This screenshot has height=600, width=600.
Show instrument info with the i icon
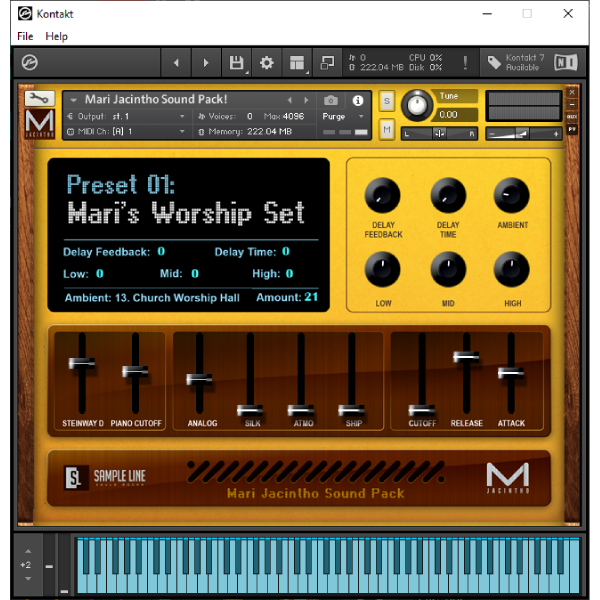click(358, 101)
